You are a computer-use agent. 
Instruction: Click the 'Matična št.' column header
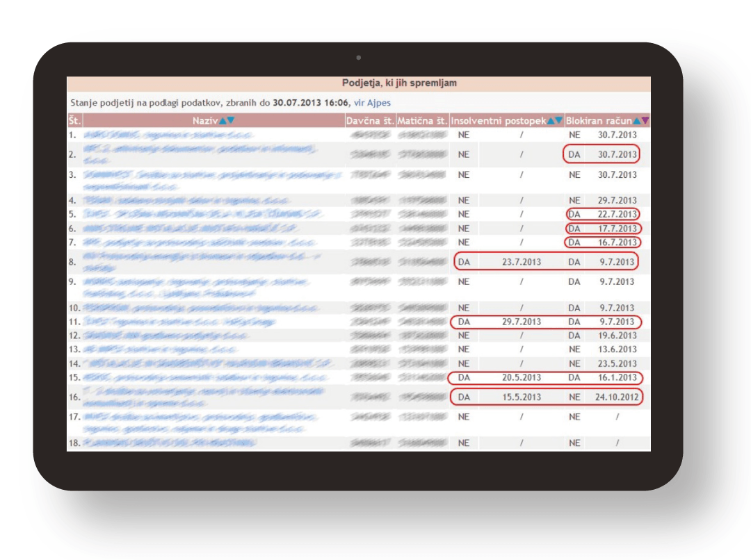click(423, 121)
